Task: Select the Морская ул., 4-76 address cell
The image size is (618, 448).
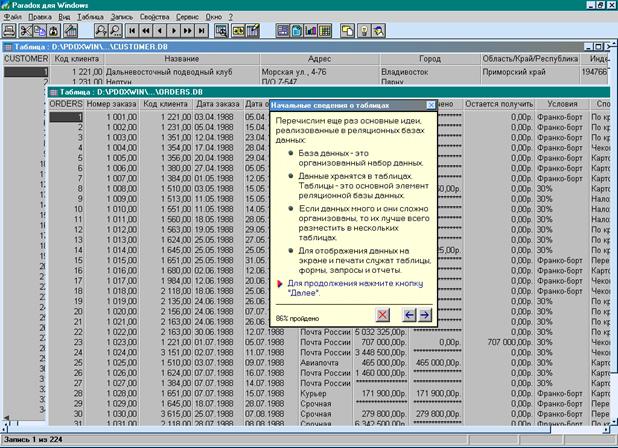Action: (x=319, y=72)
